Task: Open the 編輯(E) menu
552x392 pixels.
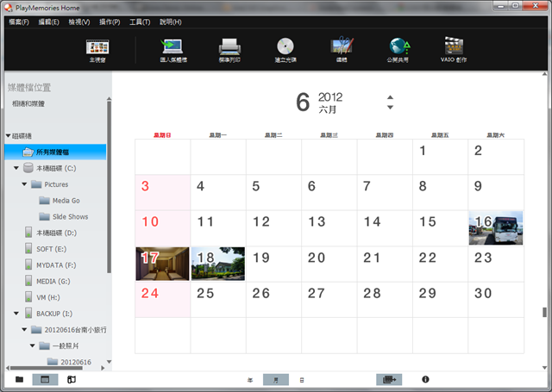Action: [x=48, y=22]
